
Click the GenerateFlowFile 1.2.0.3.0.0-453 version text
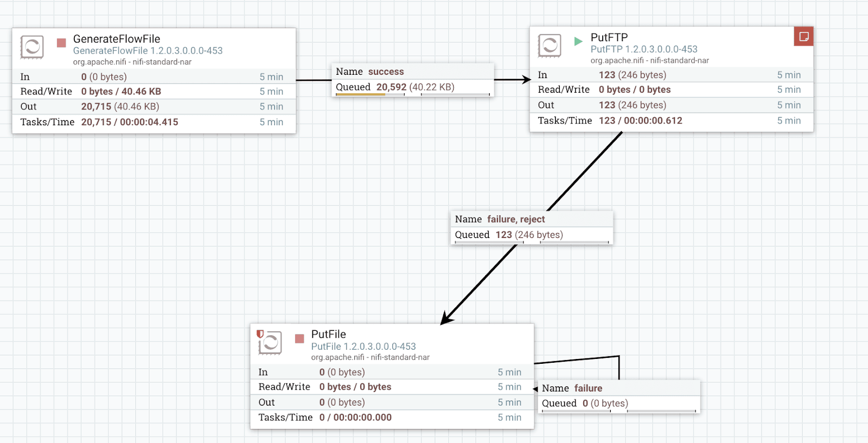(x=148, y=50)
